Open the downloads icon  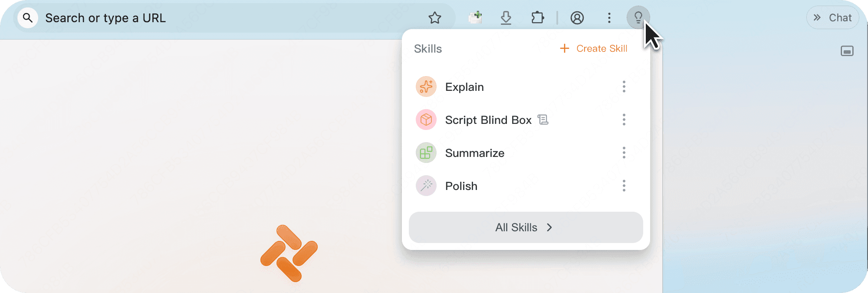pyautogui.click(x=506, y=18)
